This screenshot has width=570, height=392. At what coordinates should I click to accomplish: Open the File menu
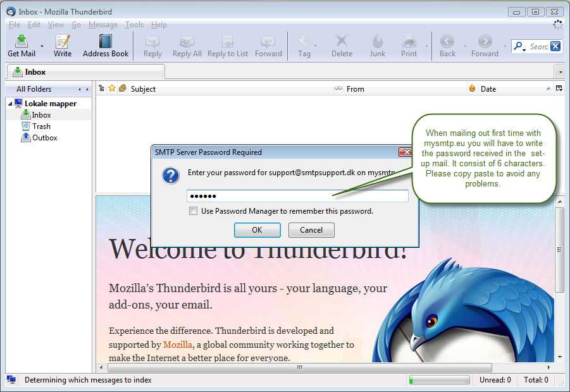(x=15, y=25)
